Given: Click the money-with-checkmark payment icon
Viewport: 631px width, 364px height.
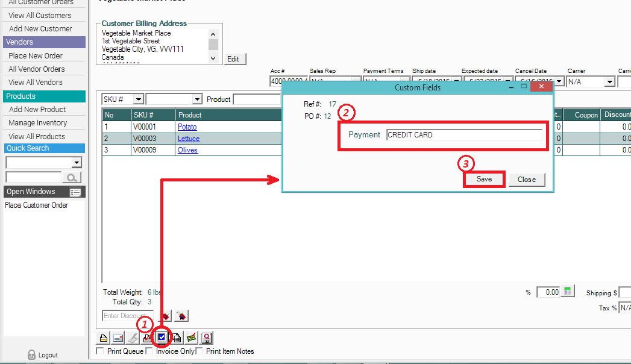Looking at the screenshot, I should 192,338.
